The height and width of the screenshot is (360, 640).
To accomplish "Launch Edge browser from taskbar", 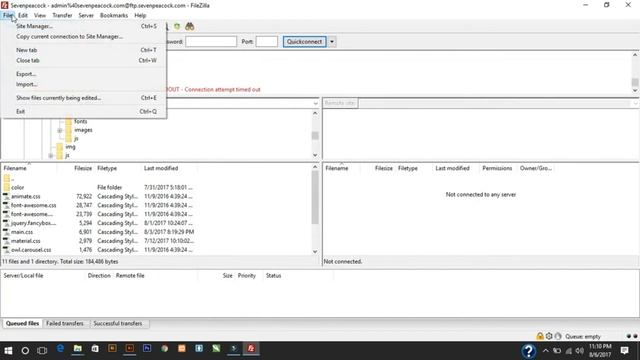I will click(60, 349).
